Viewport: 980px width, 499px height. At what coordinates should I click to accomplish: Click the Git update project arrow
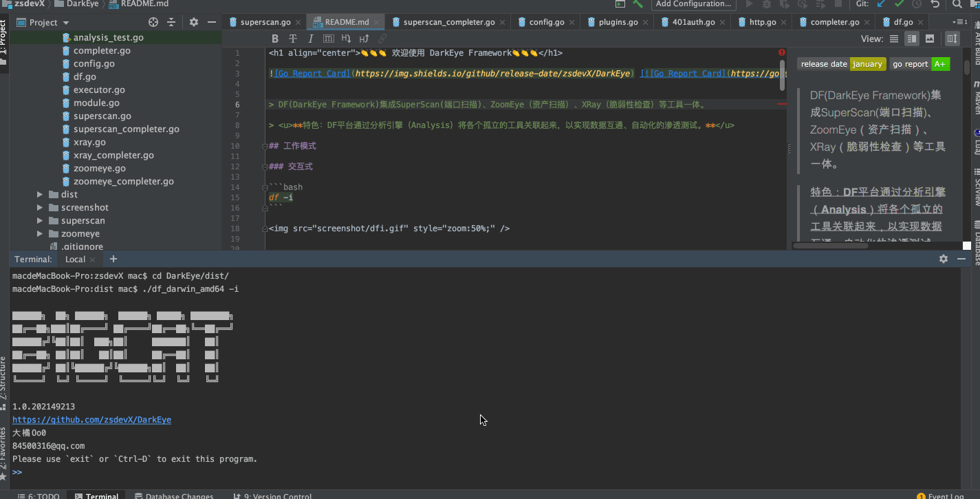pyautogui.click(x=881, y=3)
